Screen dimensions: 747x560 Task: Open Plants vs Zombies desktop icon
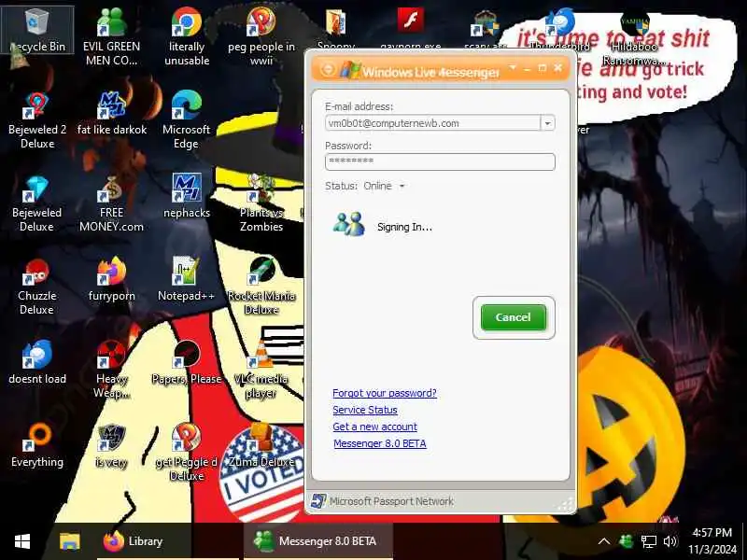pyautogui.click(x=261, y=203)
